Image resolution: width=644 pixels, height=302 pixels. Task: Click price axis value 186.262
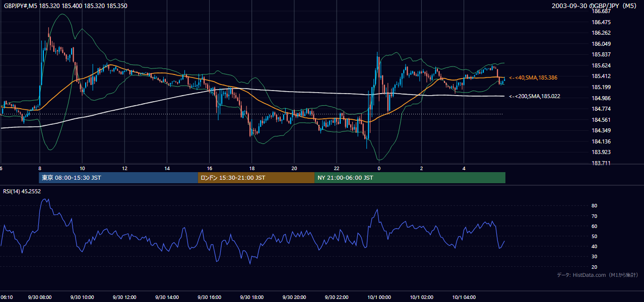tap(602, 33)
